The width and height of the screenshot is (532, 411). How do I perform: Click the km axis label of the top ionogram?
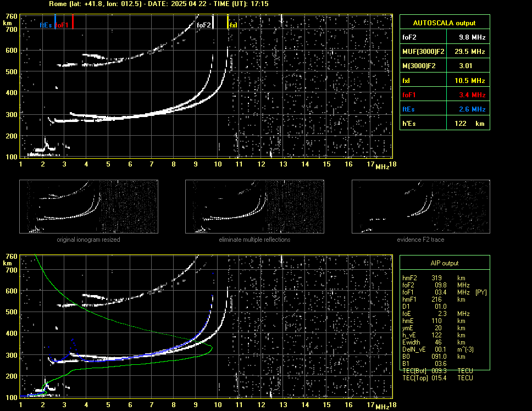[x=7, y=23]
